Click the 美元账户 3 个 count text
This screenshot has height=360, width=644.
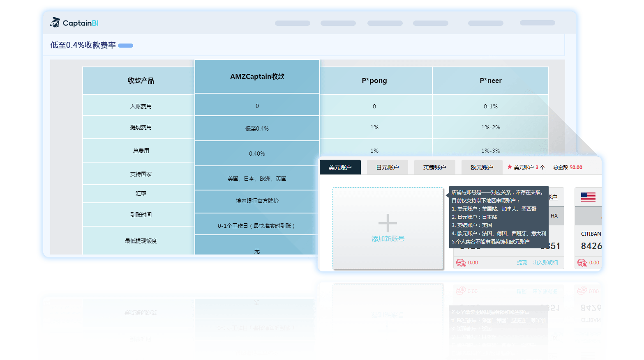529,167
